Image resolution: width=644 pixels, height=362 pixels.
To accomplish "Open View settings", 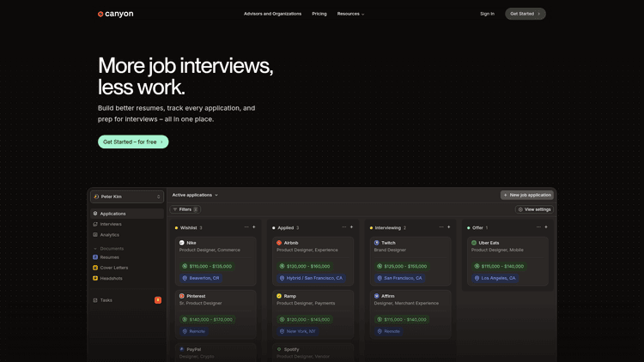I will tap(534, 209).
